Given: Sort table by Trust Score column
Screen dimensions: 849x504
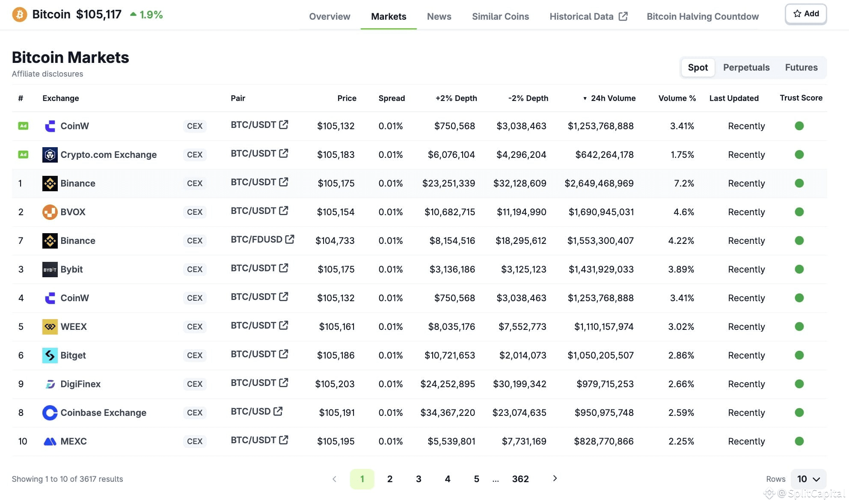Looking at the screenshot, I should tap(801, 98).
